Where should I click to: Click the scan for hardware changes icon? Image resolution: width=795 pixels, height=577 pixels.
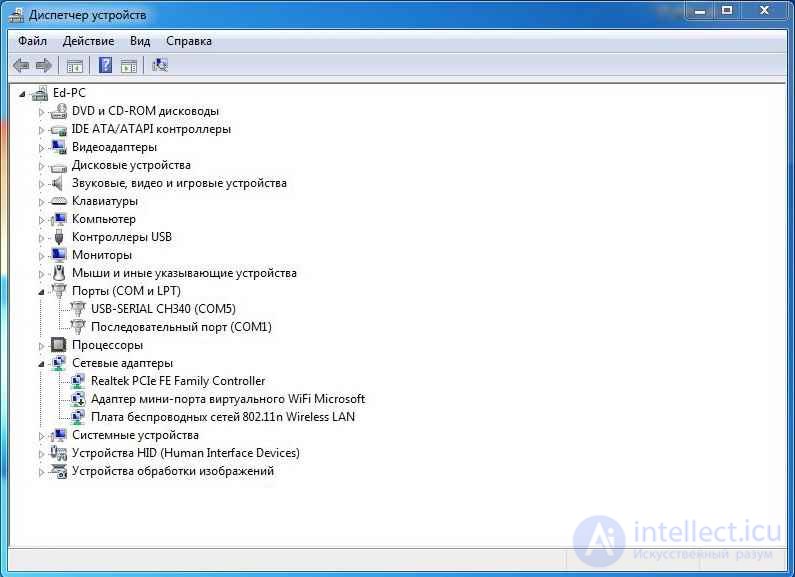(160, 65)
